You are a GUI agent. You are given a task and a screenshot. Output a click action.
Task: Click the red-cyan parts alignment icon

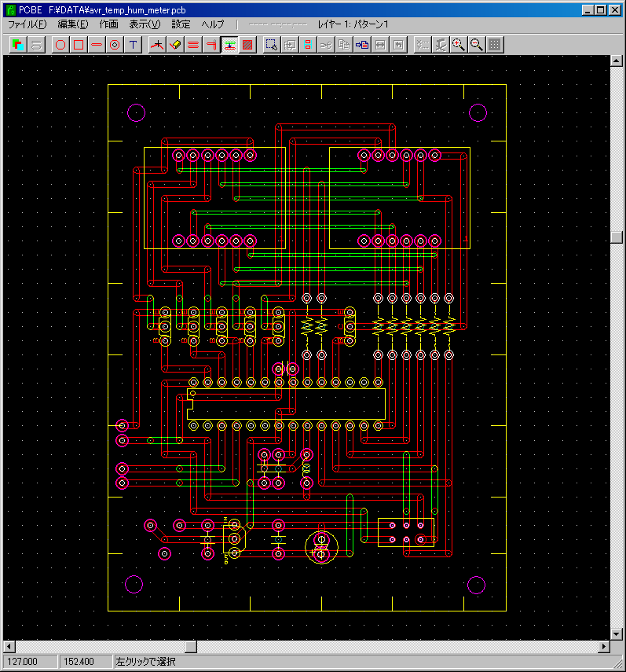[308, 45]
